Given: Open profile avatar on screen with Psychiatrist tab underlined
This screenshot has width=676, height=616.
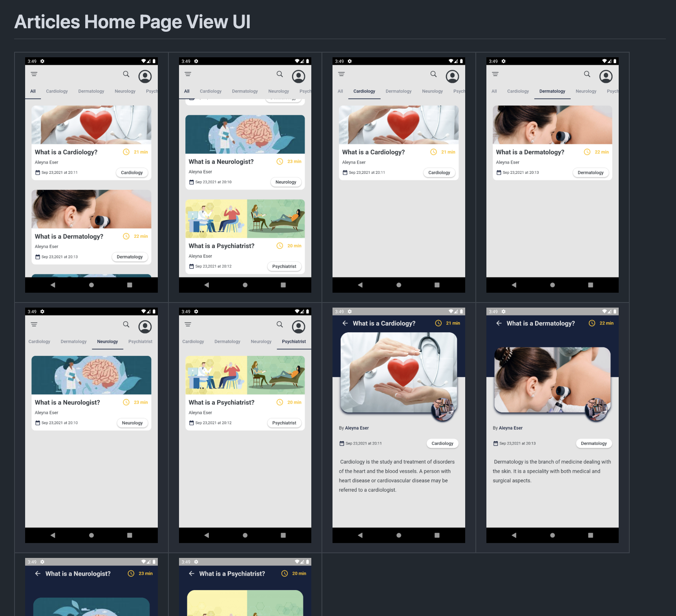Looking at the screenshot, I should [298, 326].
